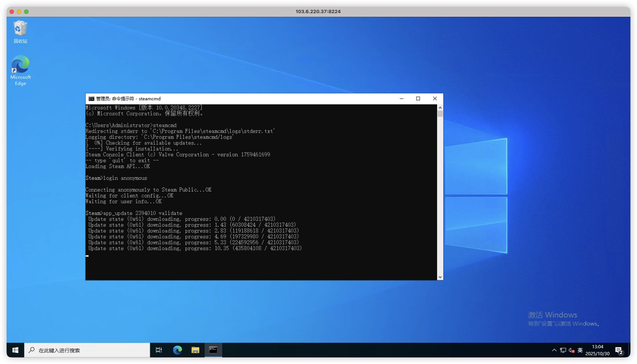Click the console scrollbar down arrow
This screenshot has width=637, height=364.
(440, 277)
